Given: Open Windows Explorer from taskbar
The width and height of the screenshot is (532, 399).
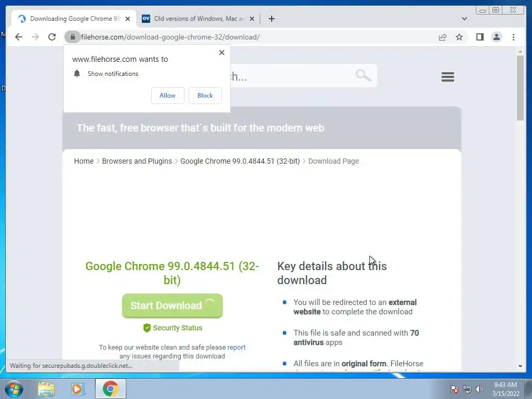Looking at the screenshot, I should click(x=46, y=389).
